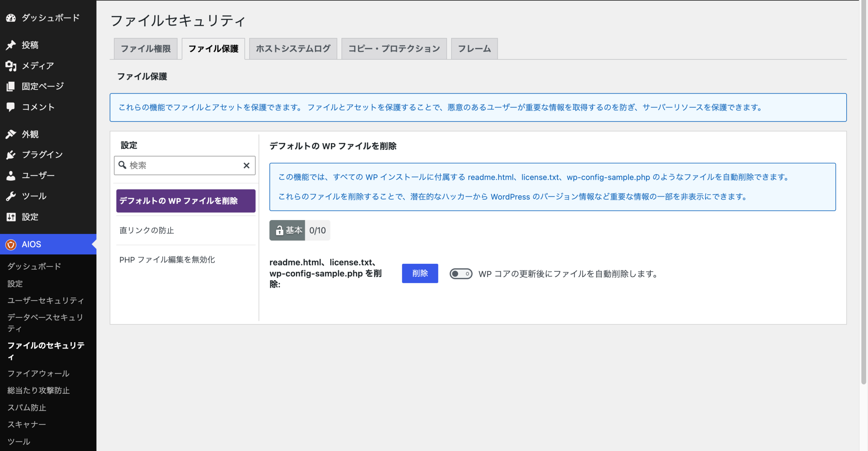Open プラグイン menu item

(x=48, y=155)
